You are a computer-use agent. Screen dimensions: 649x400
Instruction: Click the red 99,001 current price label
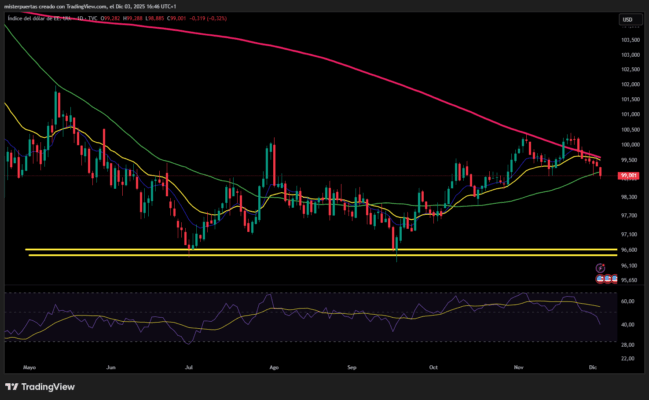(x=629, y=175)
